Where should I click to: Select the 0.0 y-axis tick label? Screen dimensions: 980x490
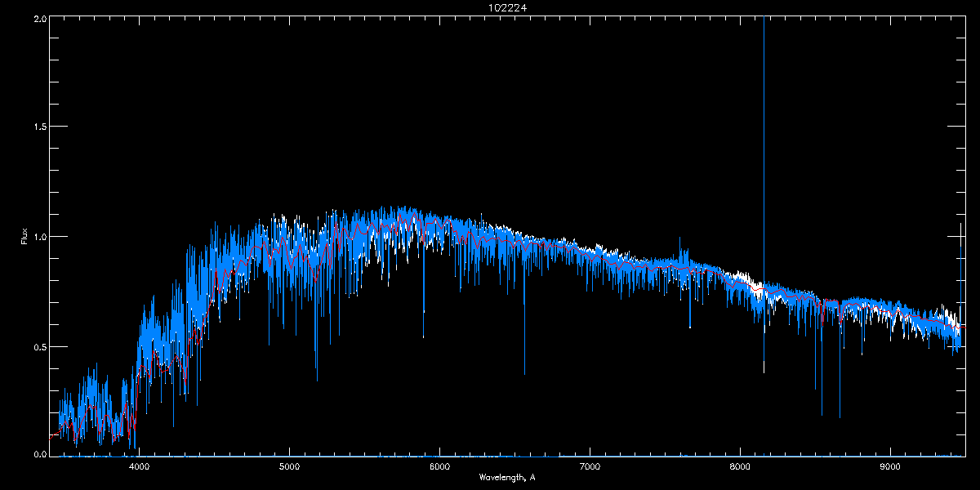click(39, 454)
